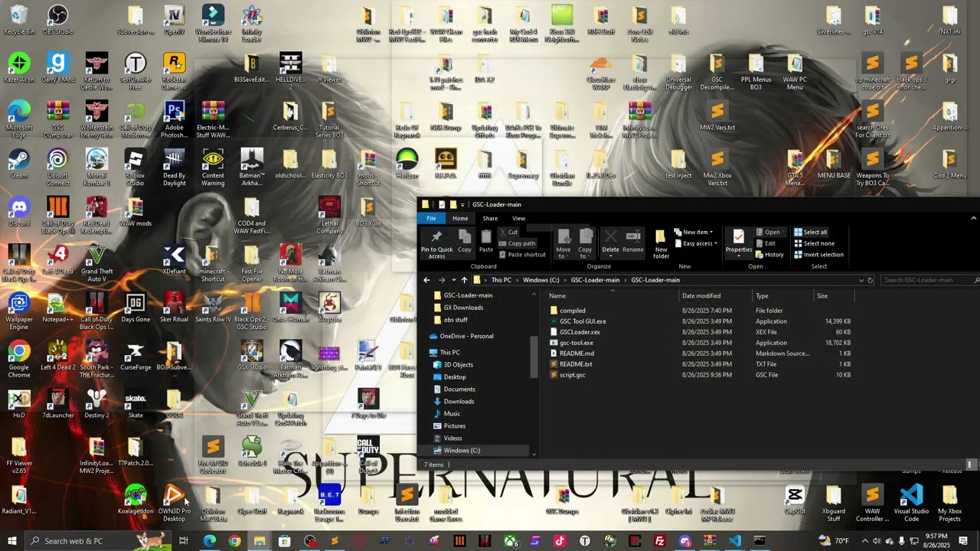Go up one folder level

tap(464, 280)
